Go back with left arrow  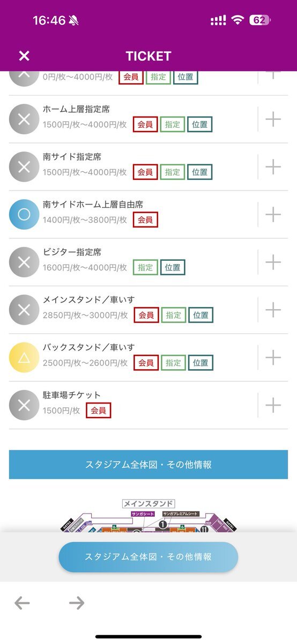point(22,603)
